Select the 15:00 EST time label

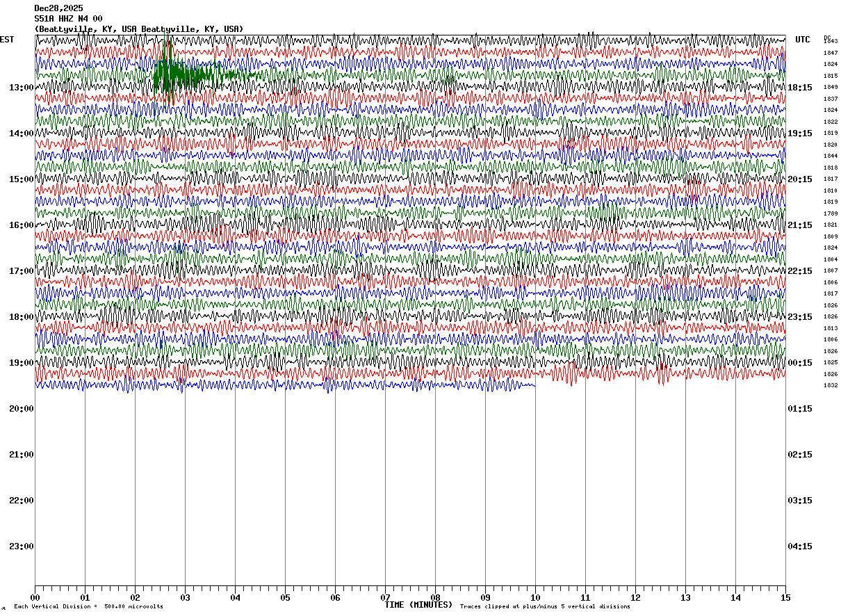coord(22,179)
